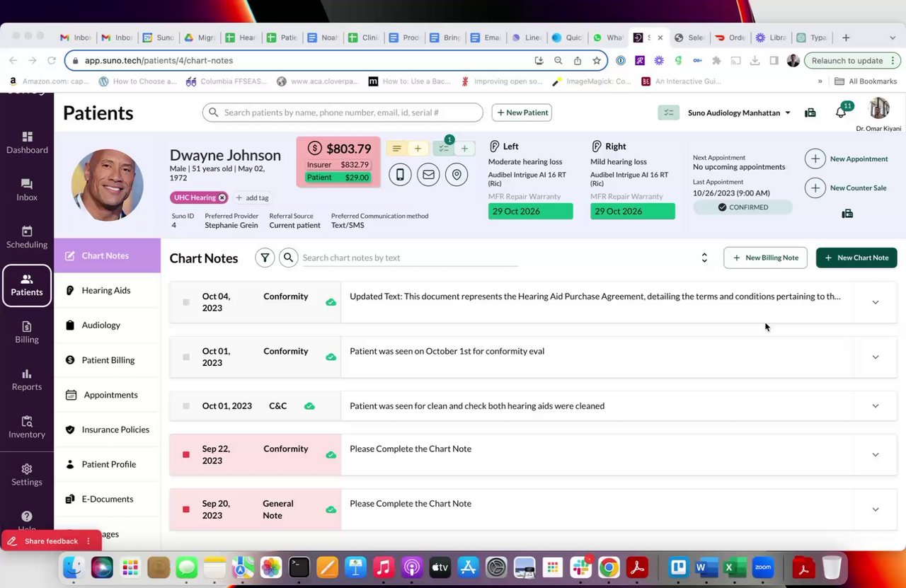Click the email envelope icon
906x588 pixels.
pos(428,175)
